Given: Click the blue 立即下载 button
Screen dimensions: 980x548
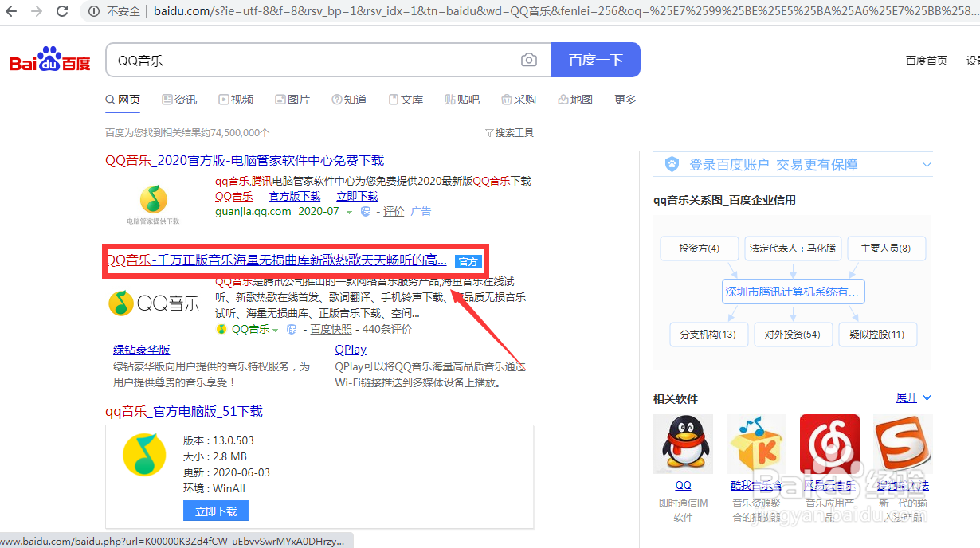Looking at the screenshot, I should pos(215,511).
